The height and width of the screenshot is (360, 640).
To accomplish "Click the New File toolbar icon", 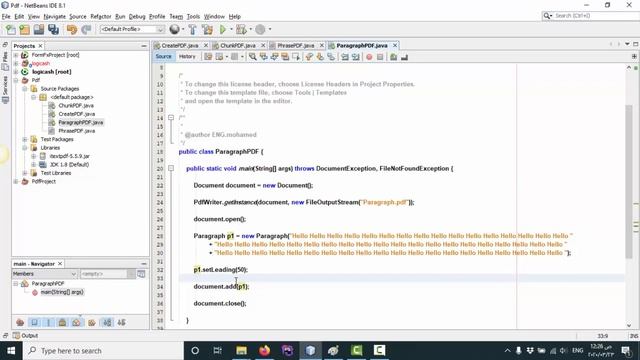I will click(11, 29).
